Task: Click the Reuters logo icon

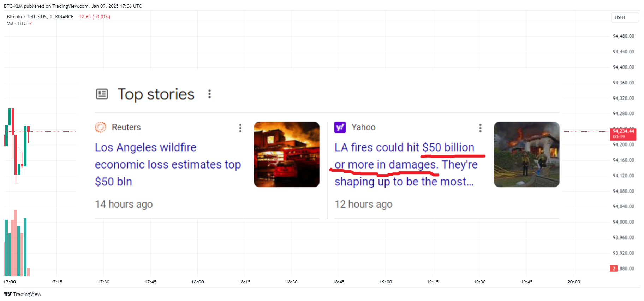Action: coord(101,127)
